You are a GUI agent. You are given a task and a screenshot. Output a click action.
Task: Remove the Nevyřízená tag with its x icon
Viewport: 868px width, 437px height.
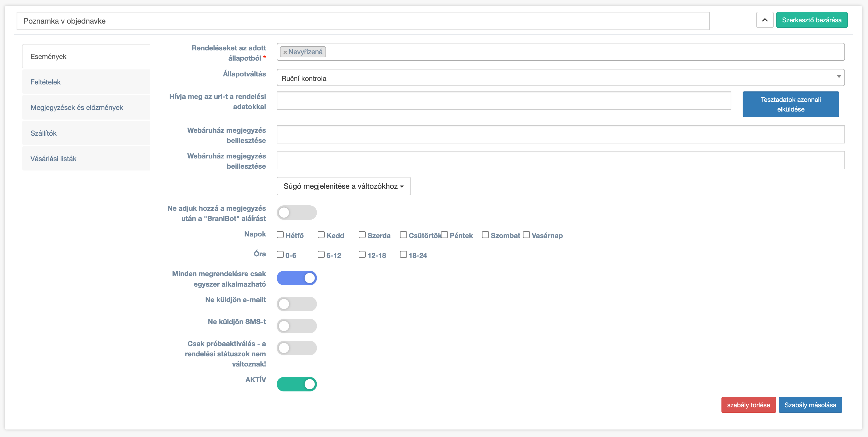(x=285, y=52)
